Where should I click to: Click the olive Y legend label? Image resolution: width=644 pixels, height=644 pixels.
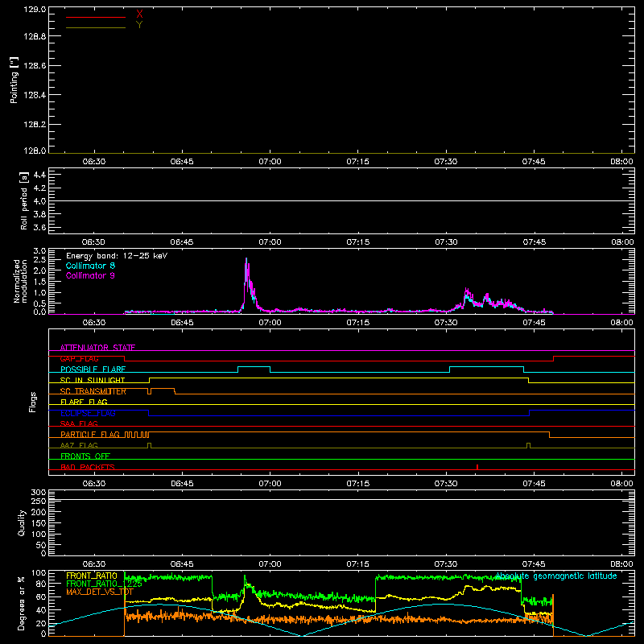pyautogui.click(x=139, y=25)
